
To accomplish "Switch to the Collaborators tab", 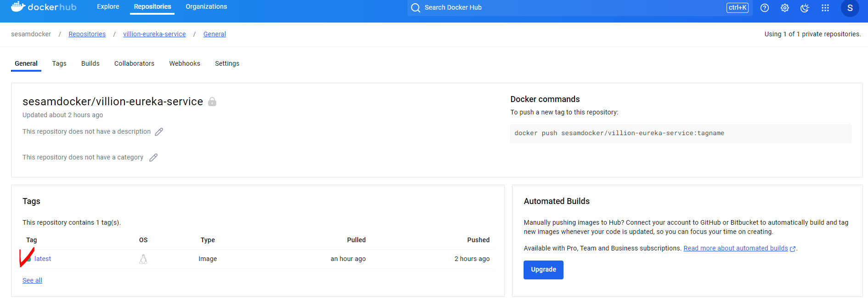I will click(x=134, y=63).
